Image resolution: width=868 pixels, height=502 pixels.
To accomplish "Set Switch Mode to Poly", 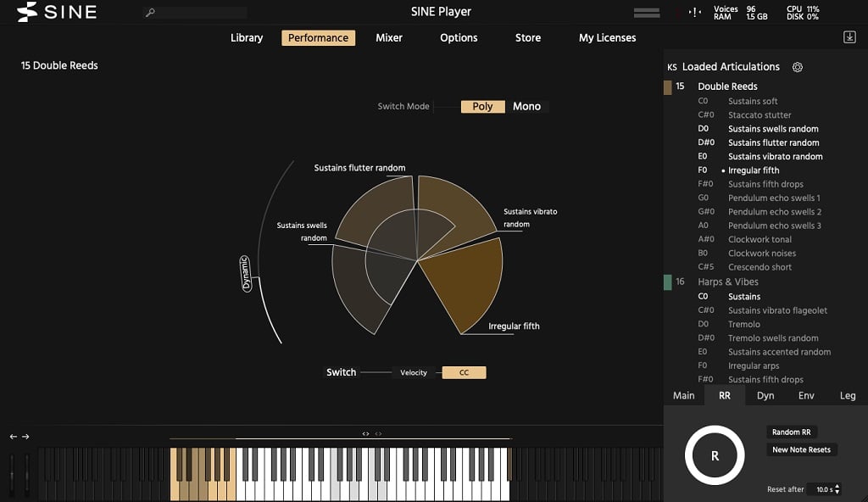I will [482, 106].
